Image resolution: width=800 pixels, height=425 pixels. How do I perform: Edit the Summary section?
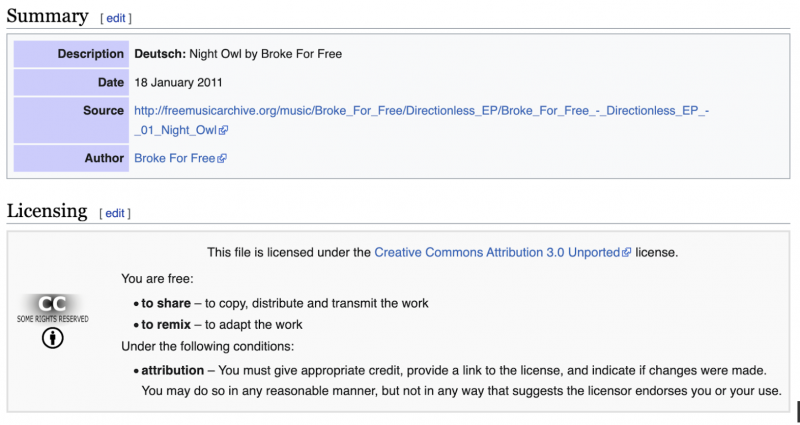pyautogui.click(x=116, y=18)
